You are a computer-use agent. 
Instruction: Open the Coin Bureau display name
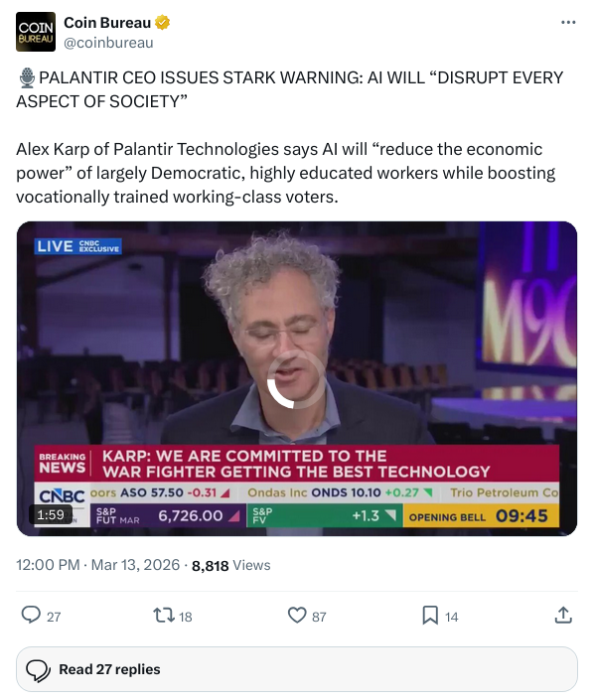pyautogui.click(x=107, y=22)
